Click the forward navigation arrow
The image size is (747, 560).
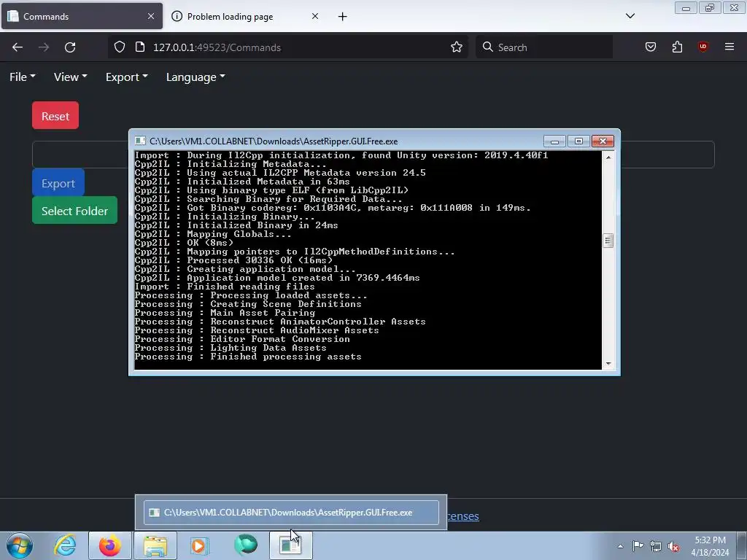[44, 47]
